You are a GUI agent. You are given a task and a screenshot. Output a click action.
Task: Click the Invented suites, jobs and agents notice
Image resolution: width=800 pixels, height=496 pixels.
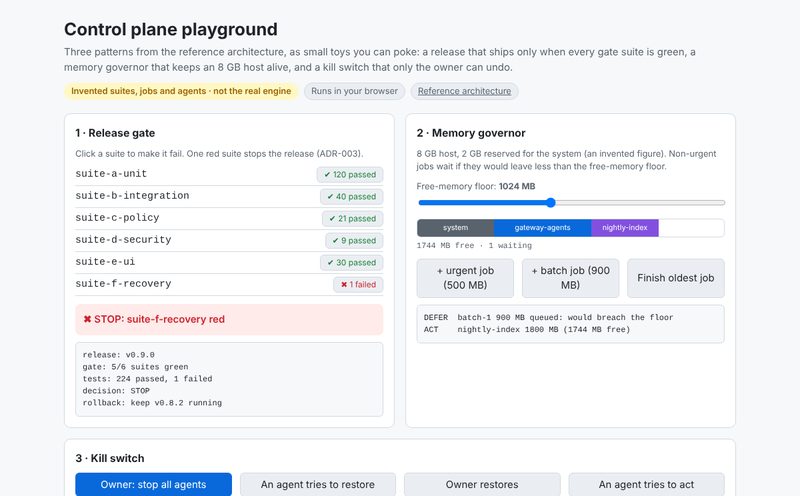(181, 91)
